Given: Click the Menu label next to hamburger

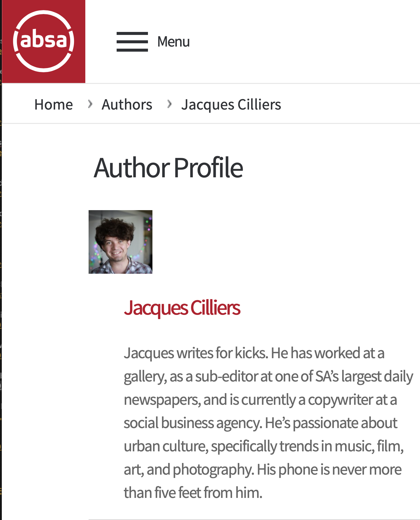Looking at the screenshot, I should [x=173, y=42].
